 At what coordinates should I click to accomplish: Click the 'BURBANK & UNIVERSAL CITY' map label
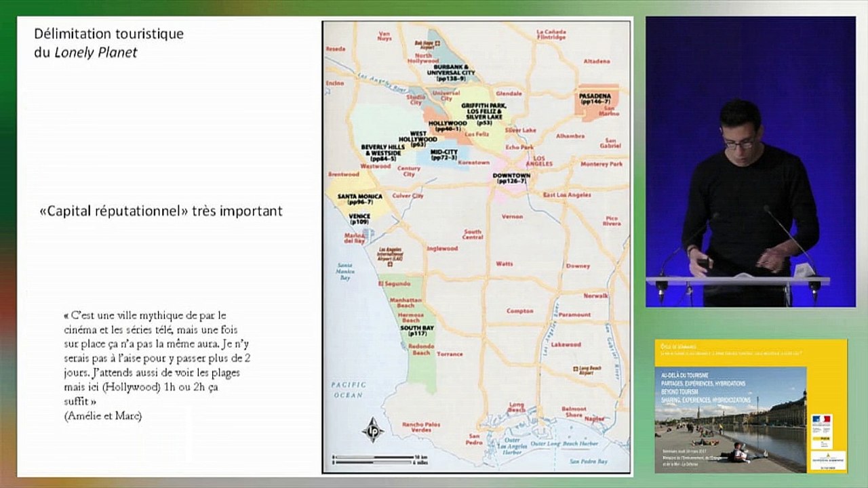452,72
